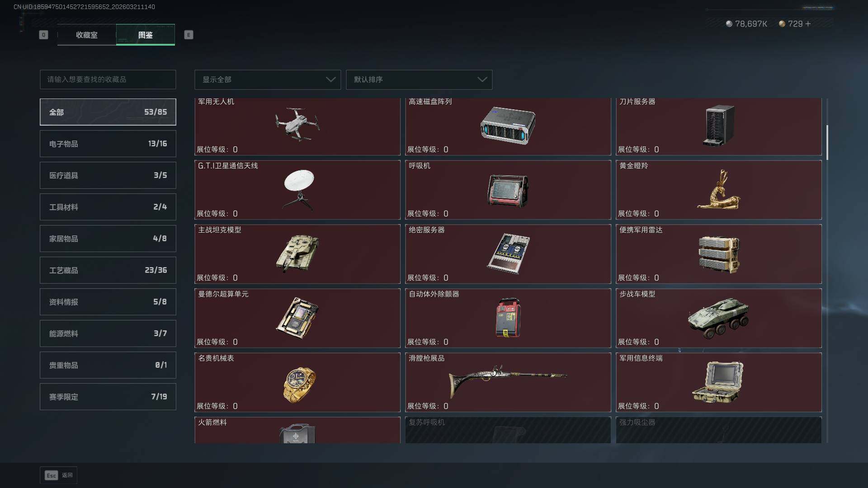
Task: Open the 显示全部 filter dropdown
Action: pyautogui.click(x=268, y=80)
